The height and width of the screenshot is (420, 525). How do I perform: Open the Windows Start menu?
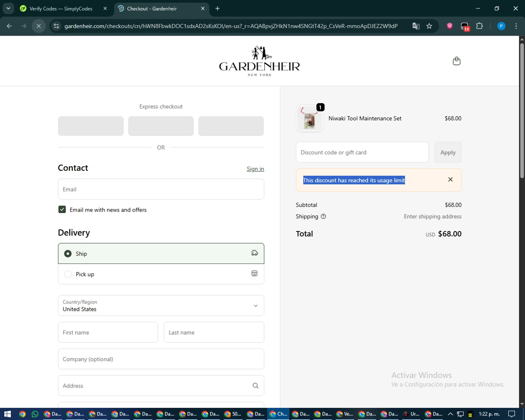point(7,414)
